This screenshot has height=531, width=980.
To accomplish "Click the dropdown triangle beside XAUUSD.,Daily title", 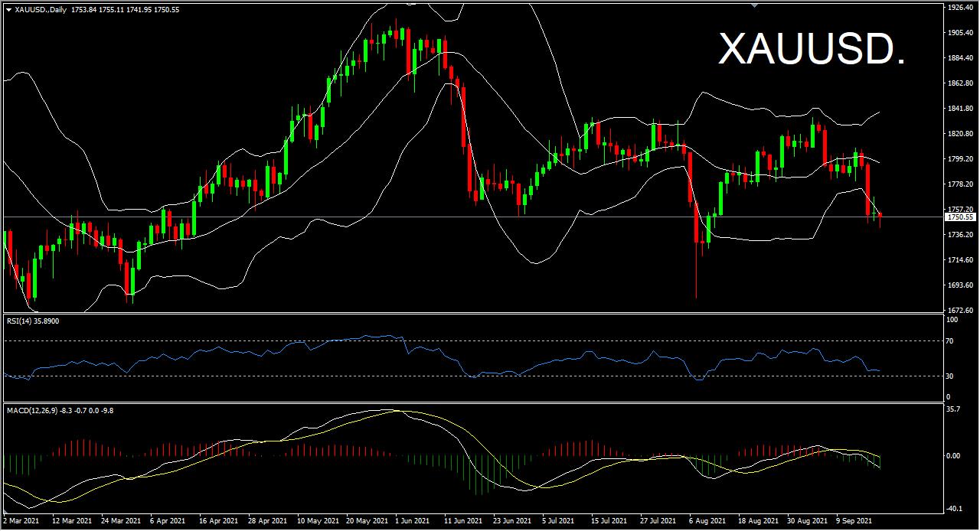I will pos(8,10).
